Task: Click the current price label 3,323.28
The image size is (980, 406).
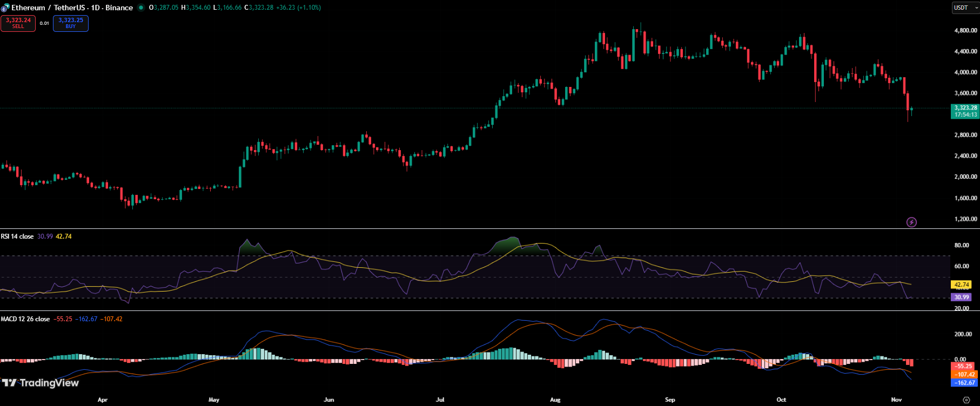Action: [965, 108]
